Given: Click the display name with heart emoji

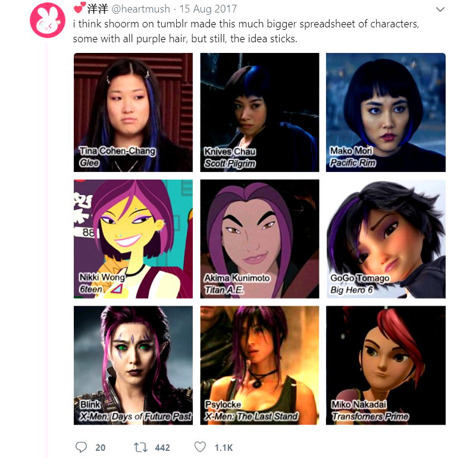Looking at the screenshot, I should 91,8.
